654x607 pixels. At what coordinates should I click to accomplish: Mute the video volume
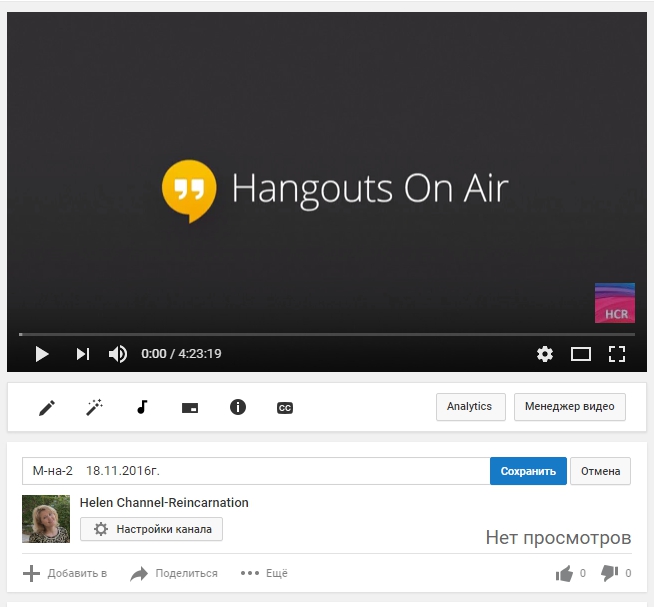tap(118, 354)
